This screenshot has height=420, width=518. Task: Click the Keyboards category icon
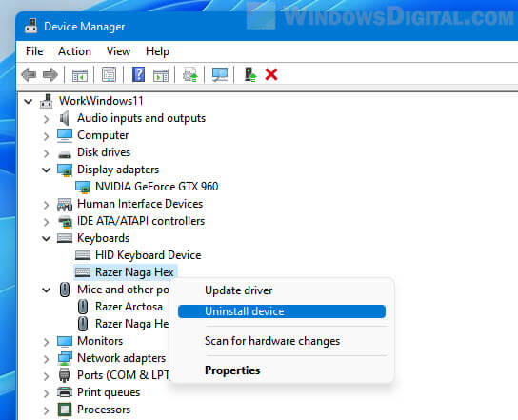[x=65, y=238]
